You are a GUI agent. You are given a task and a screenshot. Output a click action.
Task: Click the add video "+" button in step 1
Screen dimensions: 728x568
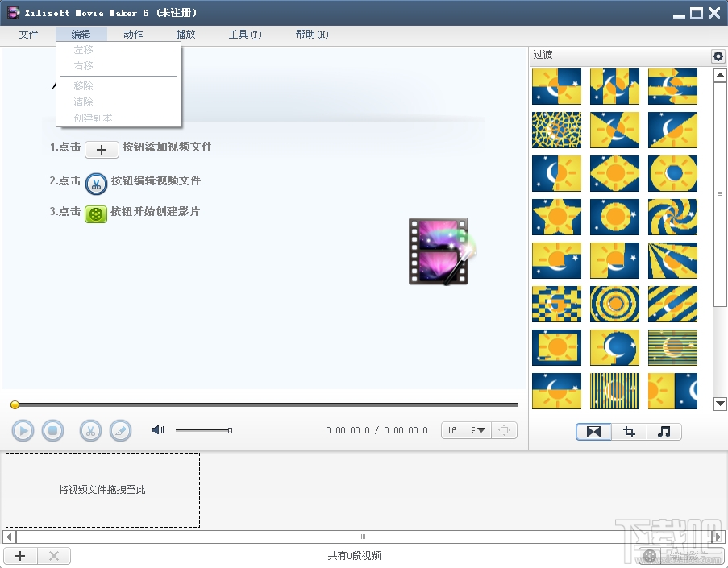pos(101,149)
